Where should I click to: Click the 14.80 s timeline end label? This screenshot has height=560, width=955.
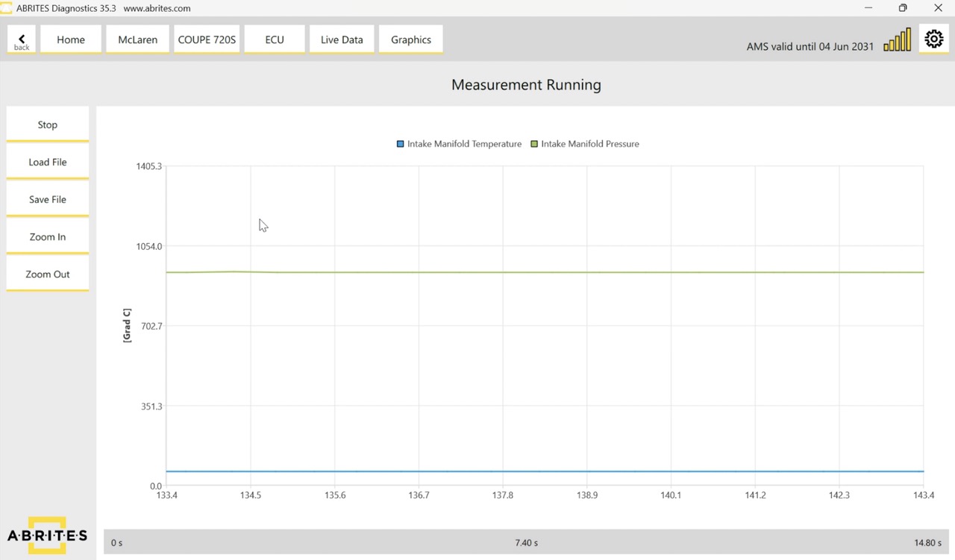tap(928, 543)
